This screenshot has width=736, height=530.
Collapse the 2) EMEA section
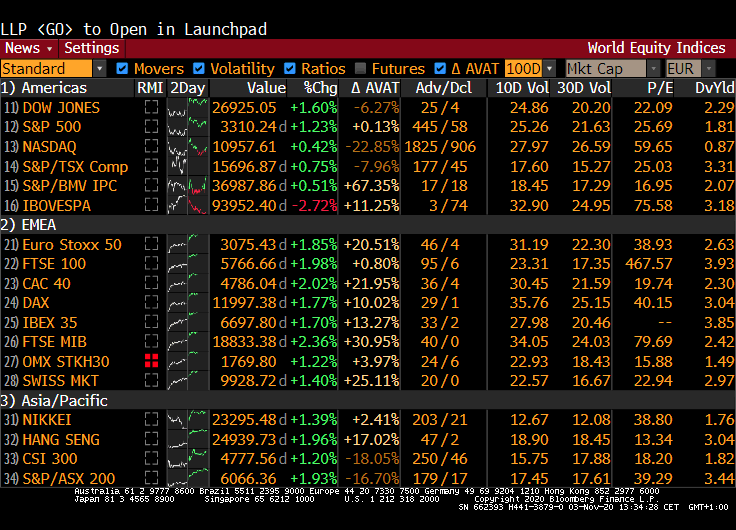click(28, 225)
